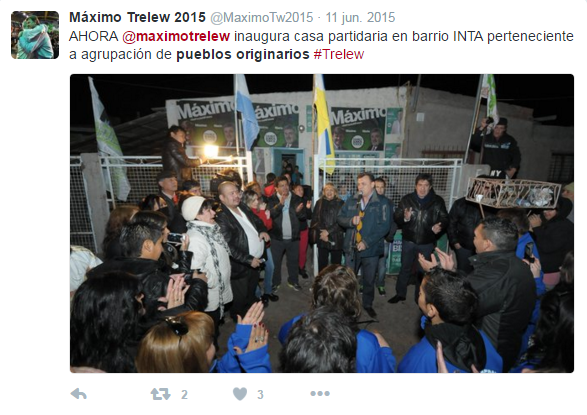Click the like count showing 3
Image resolution: width=587 pixels, height=415 pixels.
coord(261,394)
